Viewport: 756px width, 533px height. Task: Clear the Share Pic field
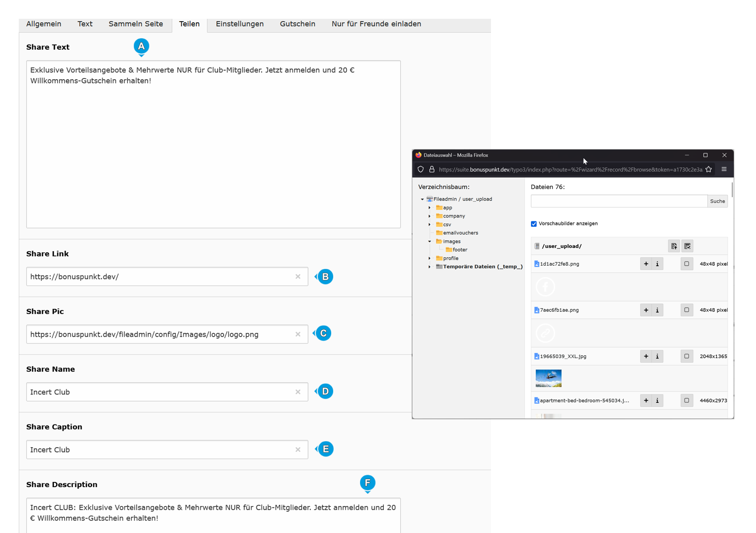pos(298,334)
